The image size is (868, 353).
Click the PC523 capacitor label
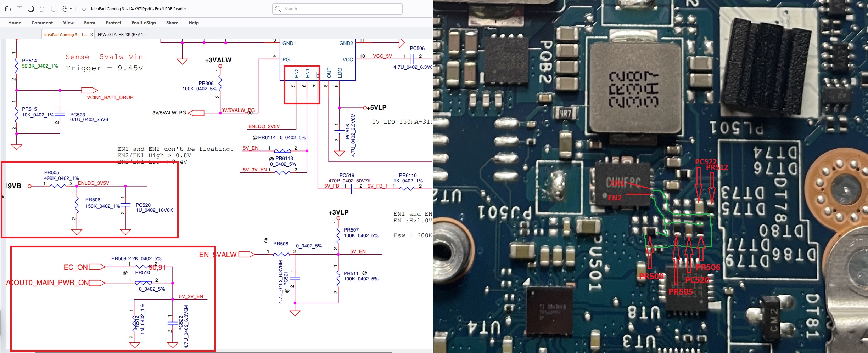78,115
